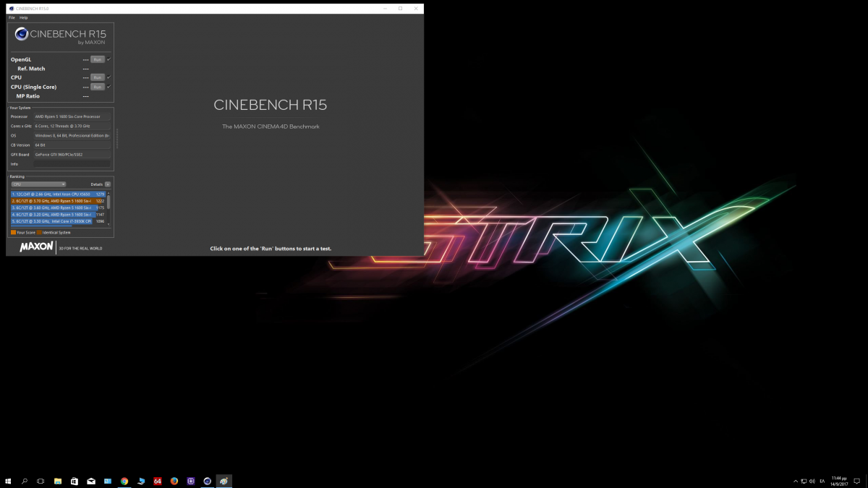Select ranking entry at 3.60 GHz Ryzen
Image resolution: width=868 pixels, height=488 pixels.
point(58,207)
